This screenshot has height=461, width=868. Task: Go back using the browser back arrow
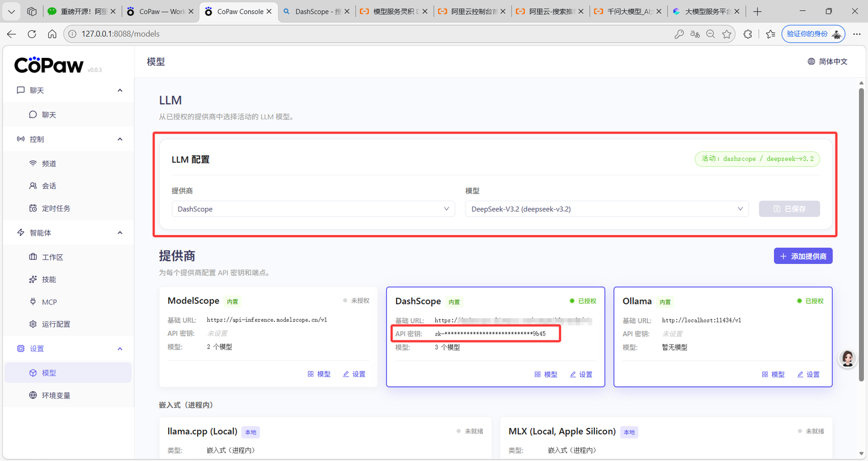[x=11, y=34]
